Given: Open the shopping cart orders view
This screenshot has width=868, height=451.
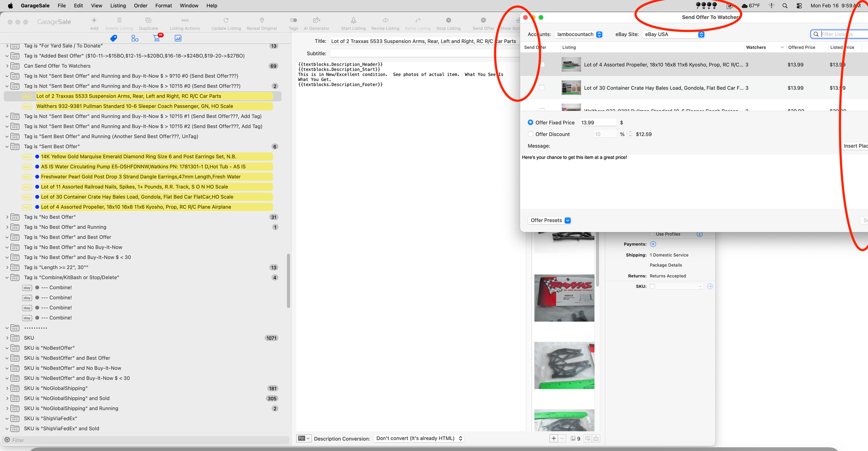Looking at the screenshot, I should click(157, 38).
